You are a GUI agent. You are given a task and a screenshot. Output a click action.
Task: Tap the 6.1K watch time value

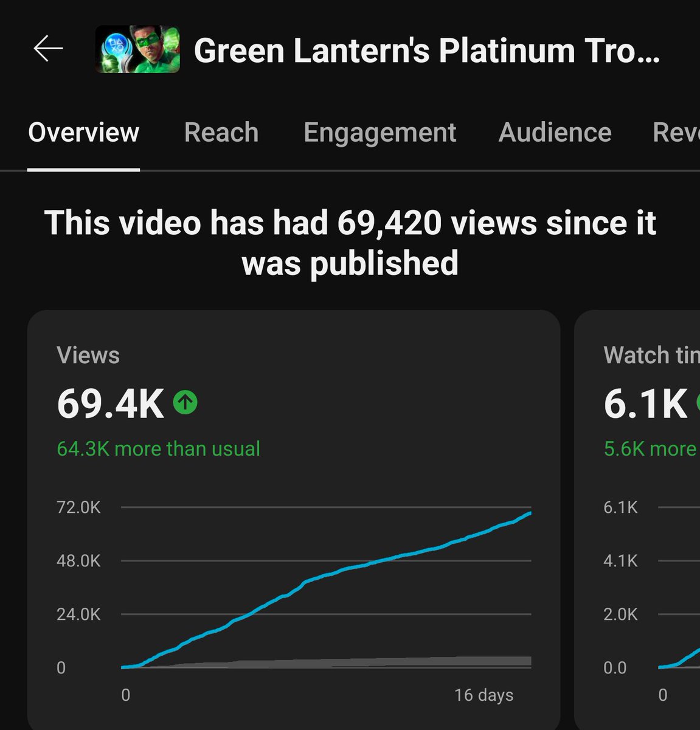[x=646, y=403]
